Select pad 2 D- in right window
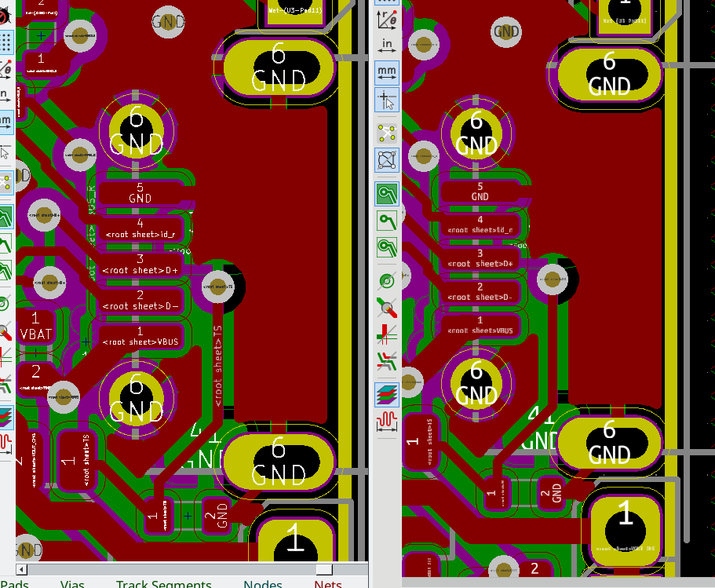 click(x=480, y=292)
